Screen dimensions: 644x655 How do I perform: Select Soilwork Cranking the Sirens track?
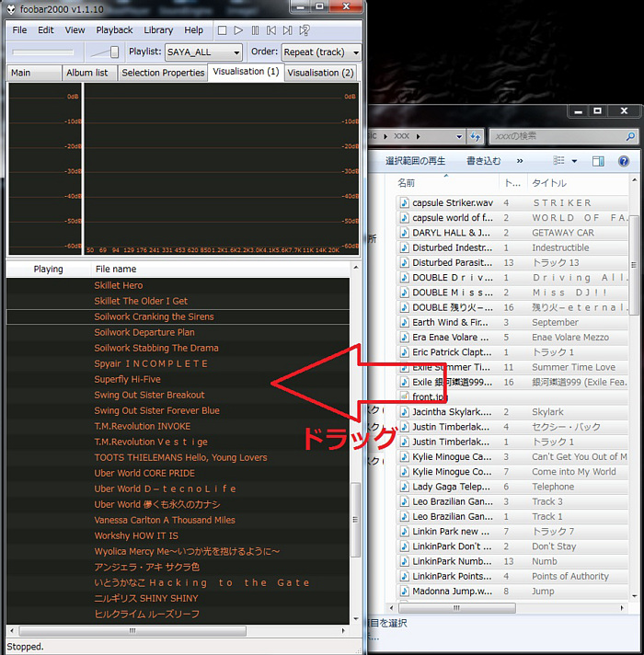click(x=178, y=316)
